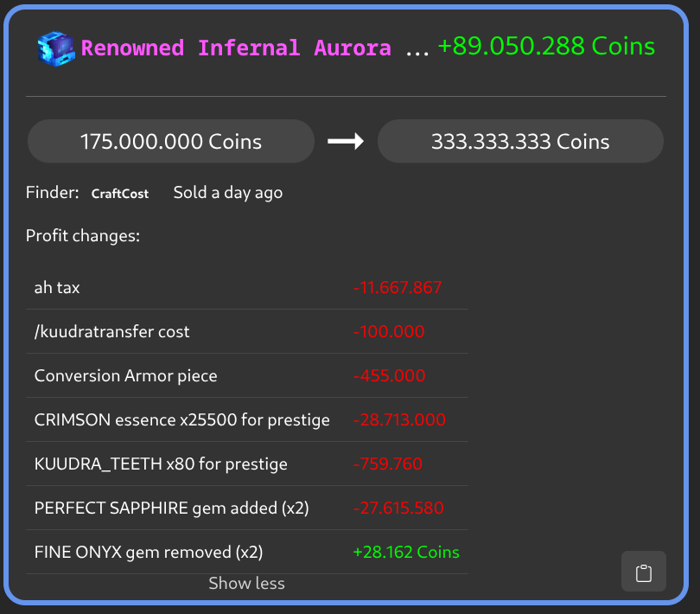The height and width of the screenshot is (614, 700).
Task: Click the copy to clipboard icon
Action: click(643, 572)
